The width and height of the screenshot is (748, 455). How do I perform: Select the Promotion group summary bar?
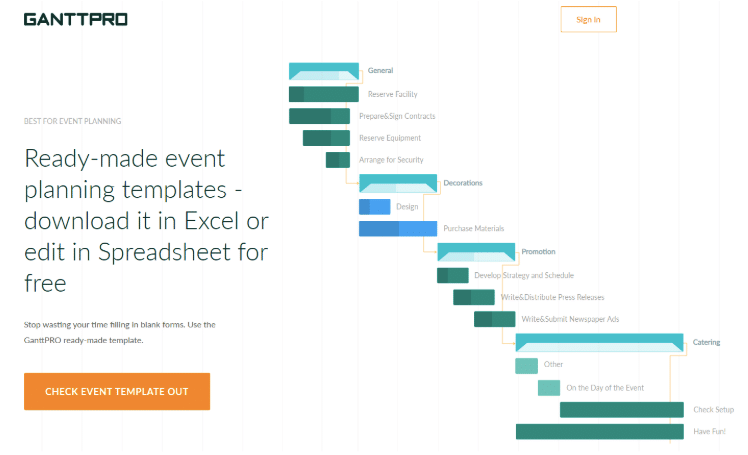(476, 252)
